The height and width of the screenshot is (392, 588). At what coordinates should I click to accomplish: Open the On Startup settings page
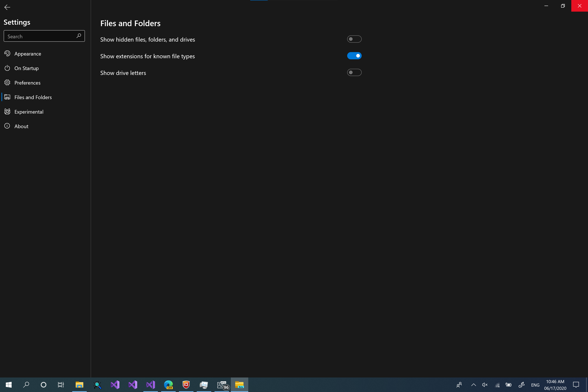click(45, 68)
